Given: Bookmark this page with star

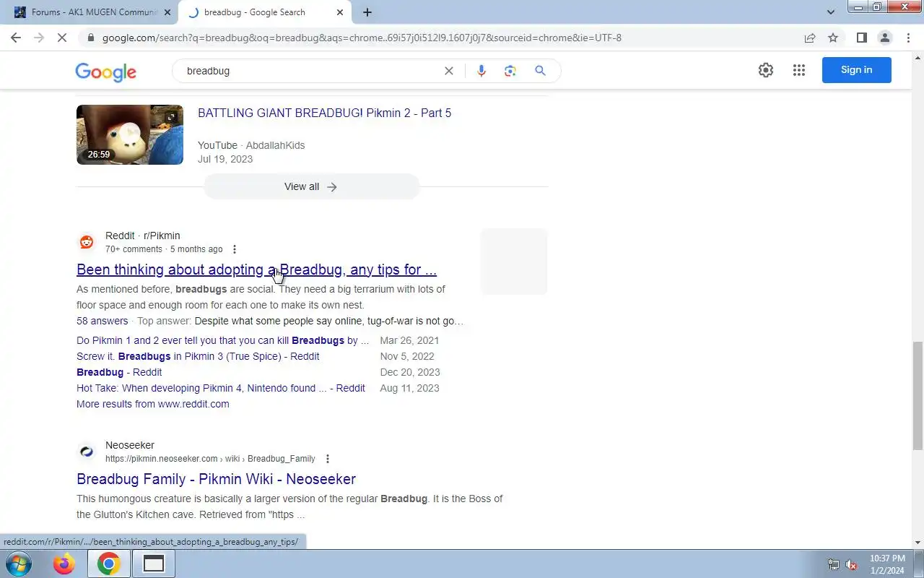Looking at the screenshot, I should pos(833,38).
